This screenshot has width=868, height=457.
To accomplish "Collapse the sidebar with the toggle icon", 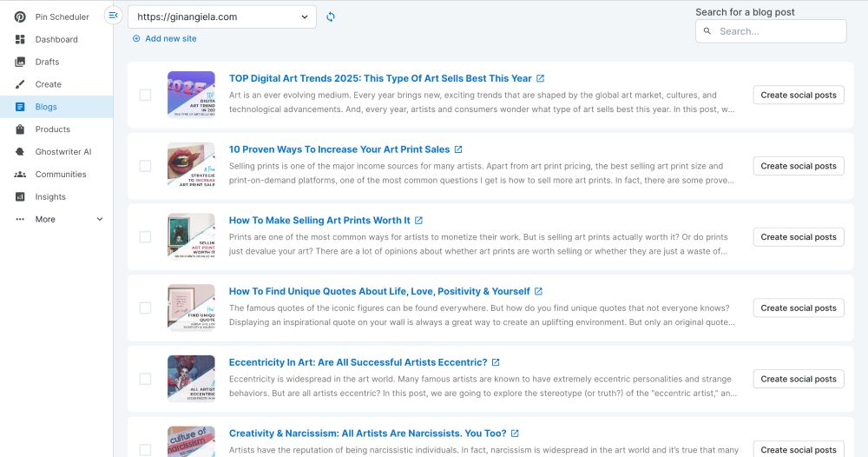I will tap(113, 16).
